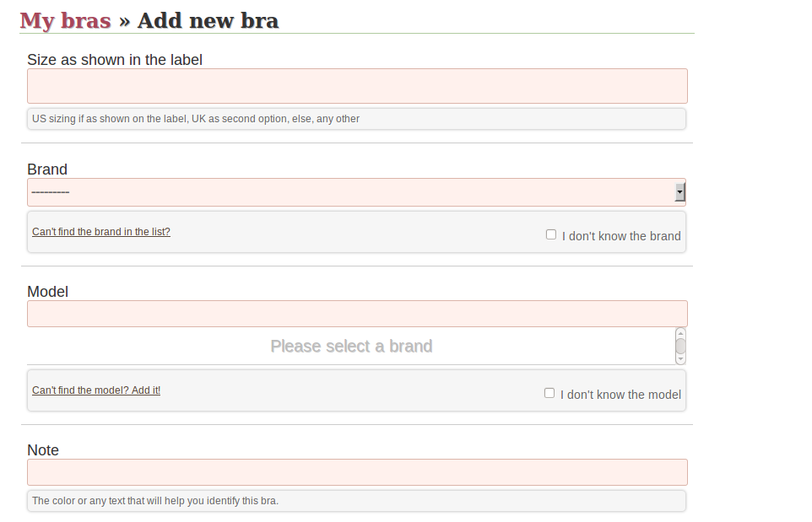The height and width of the screenshot is (522, 812).
Task: Click the Brand dropdown arrow button
Action: point(679,192)
